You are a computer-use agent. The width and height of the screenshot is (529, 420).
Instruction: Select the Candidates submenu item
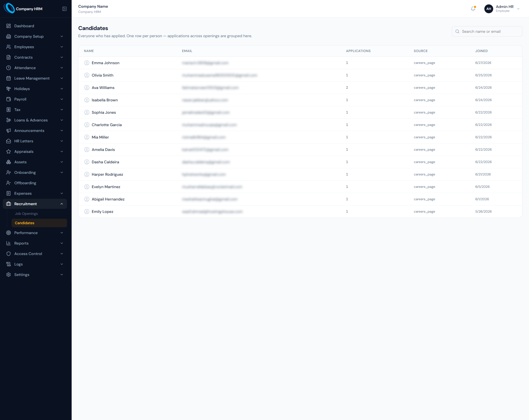click(x=39, y=223)
